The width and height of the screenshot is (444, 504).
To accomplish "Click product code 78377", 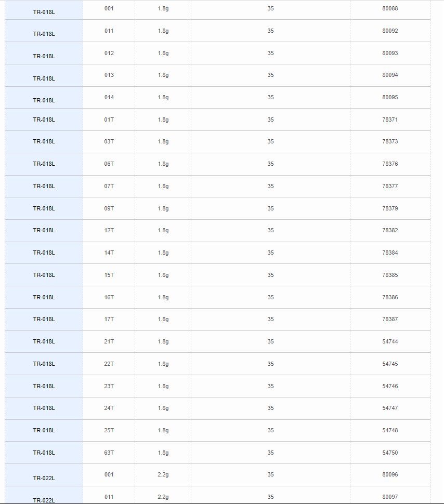I will point(390,186).
